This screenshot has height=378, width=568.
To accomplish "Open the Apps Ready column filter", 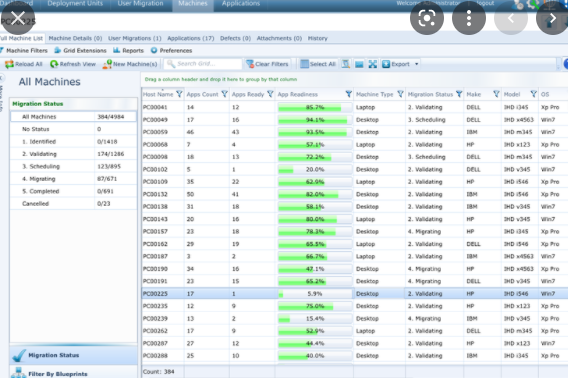I will [x=270, y=94].
